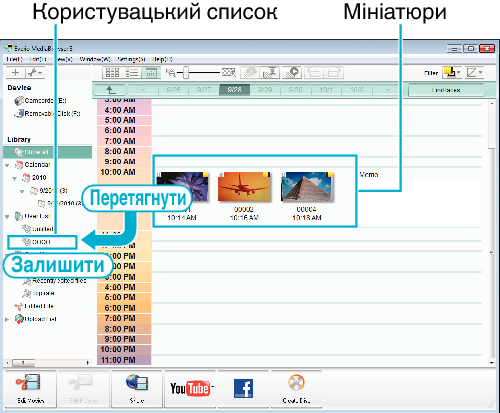Screen dimensions: 500x413
Task: Open the Window menu
Action: coord(95,59)
